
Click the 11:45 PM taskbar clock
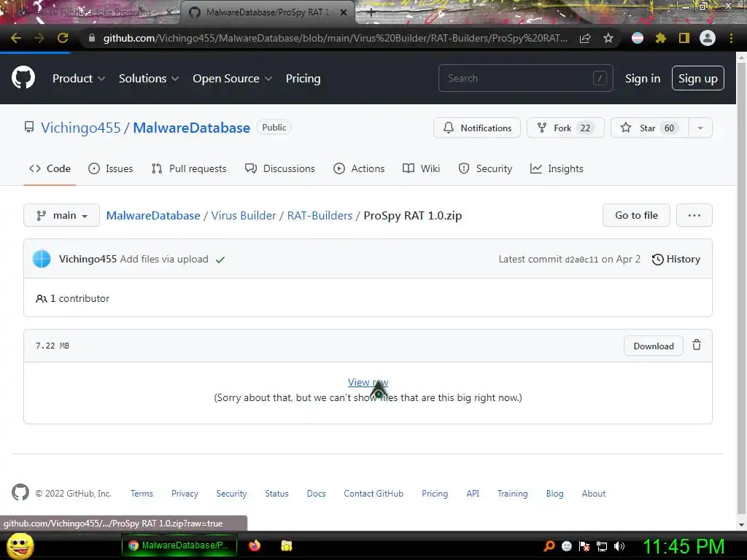[x=684, y=546]
